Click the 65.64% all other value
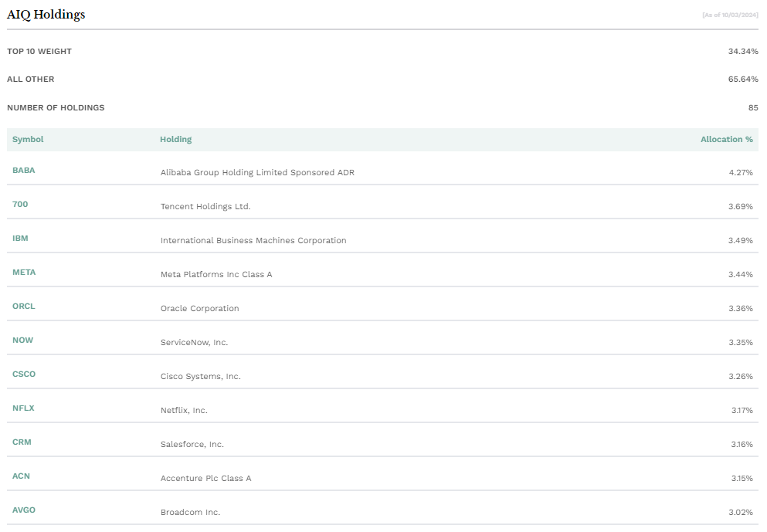 pyautogui.click(x=743, y=80)
